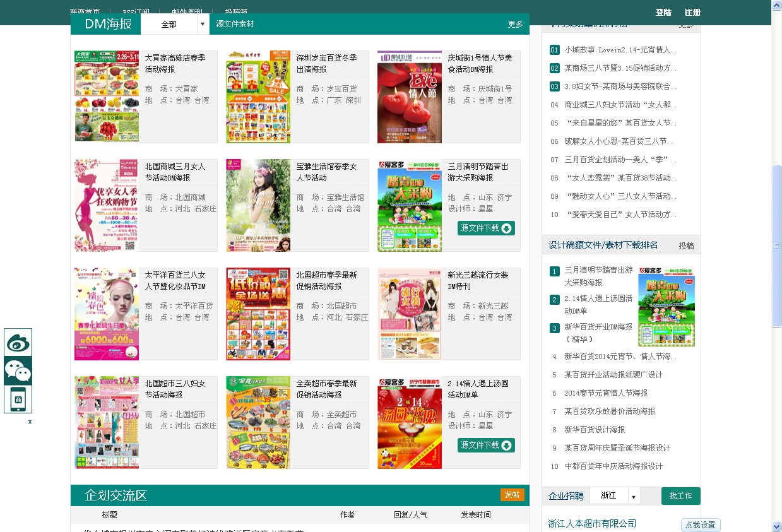Image resolution: width=782 pixels, height=532 pixels.
Task: Click the 登陆 link in top bar
Action: pyautogui.click(x=663, y=13)
